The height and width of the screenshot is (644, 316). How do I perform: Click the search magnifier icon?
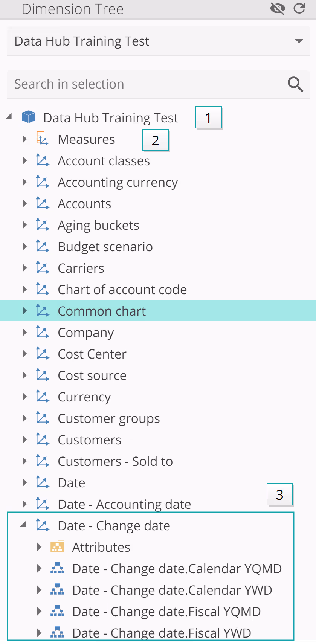(x=295, y=84)
